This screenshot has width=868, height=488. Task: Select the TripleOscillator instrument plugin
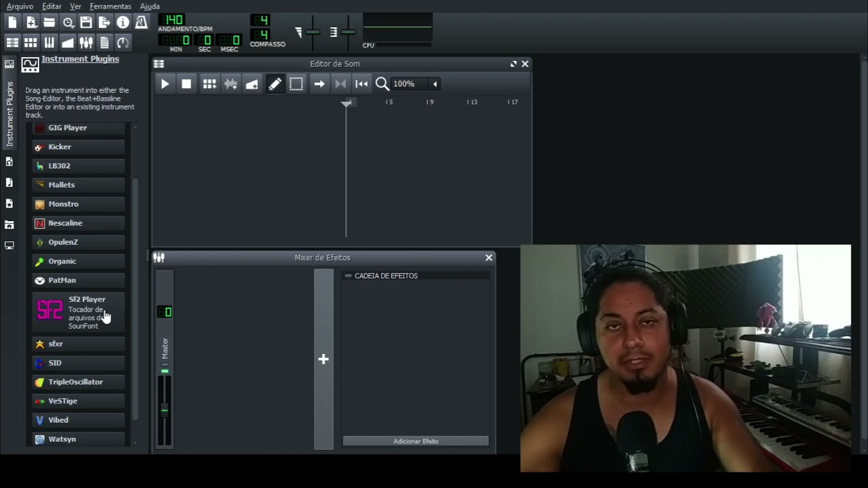79,382
